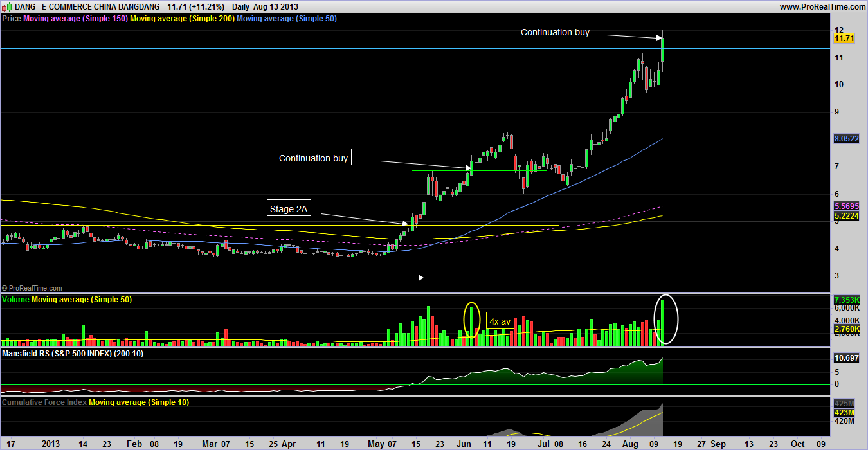The width and height of the screenshot is (868, 450).
Task: Select the Cumulative Force Index label
Action: click(x=44, y=402)
